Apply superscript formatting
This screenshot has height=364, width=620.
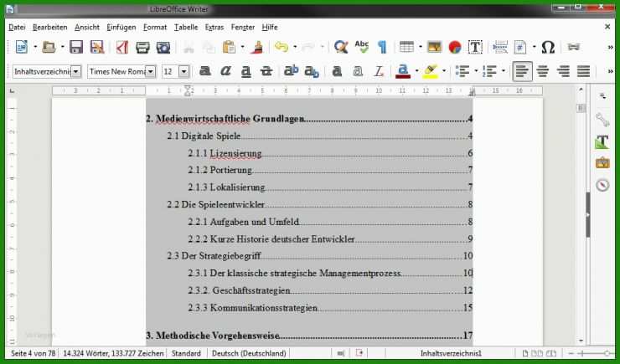pos(291,71)
